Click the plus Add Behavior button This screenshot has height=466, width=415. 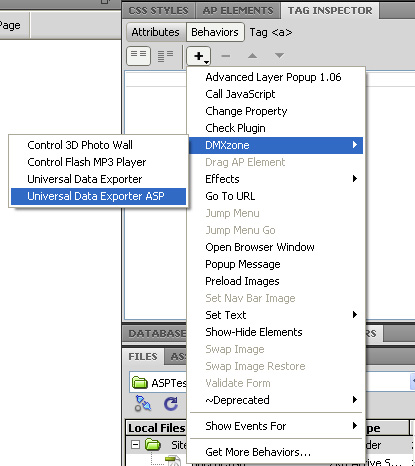(x=198, y=56)
